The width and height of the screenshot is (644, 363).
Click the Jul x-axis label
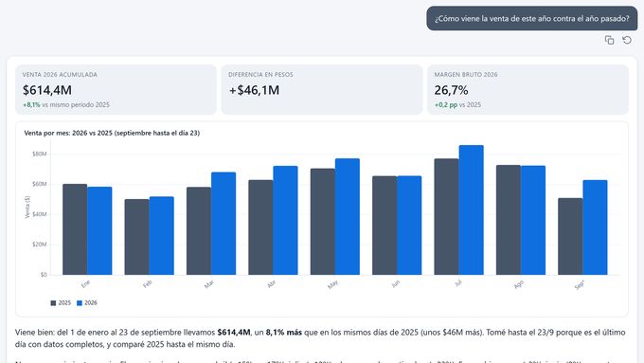(x=458, y=283)
